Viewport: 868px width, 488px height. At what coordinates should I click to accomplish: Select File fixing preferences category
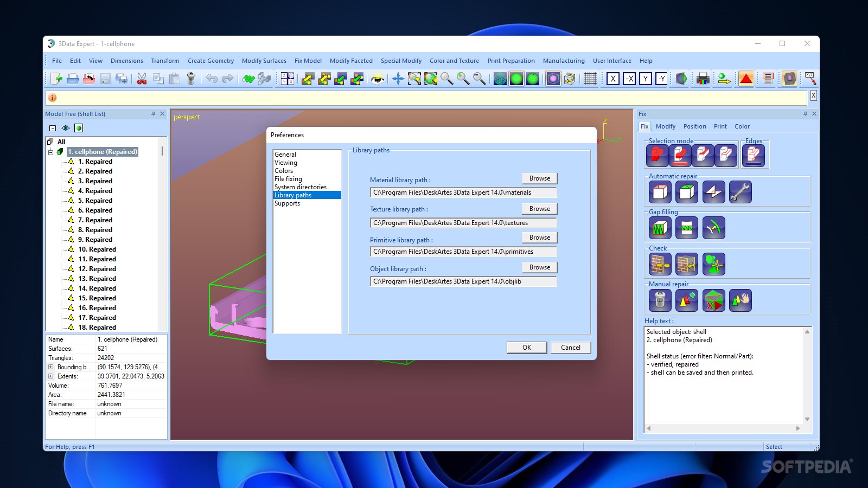[x=288, y=179]
